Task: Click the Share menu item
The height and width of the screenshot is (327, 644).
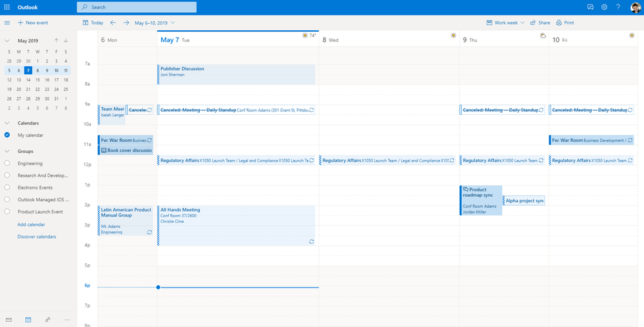Action: 540,23
